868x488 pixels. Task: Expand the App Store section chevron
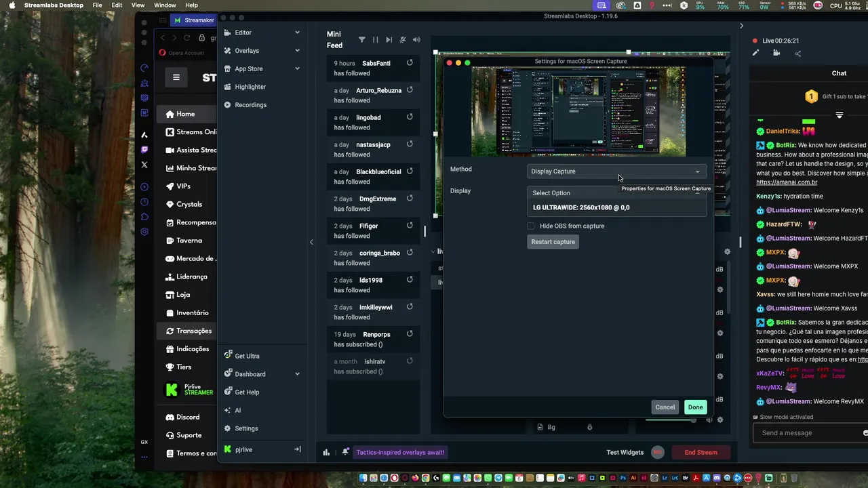pyautogui.click(x=297, y=68)
